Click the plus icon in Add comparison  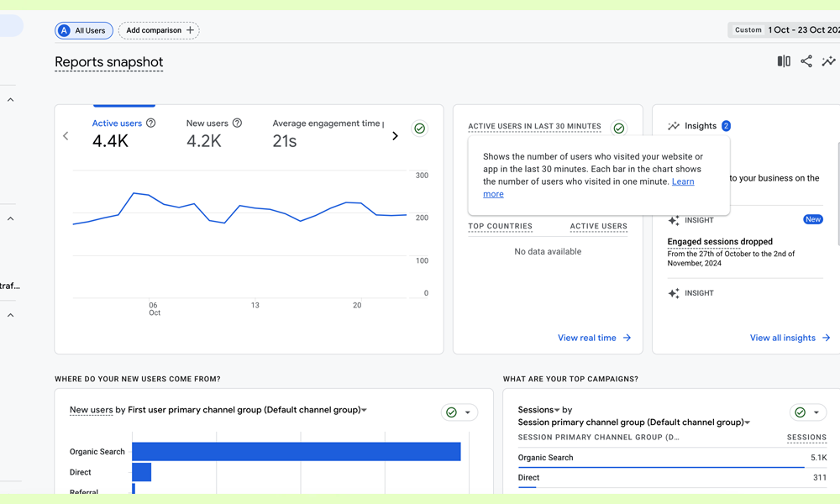pyautogui.click(x=190, y=30)
